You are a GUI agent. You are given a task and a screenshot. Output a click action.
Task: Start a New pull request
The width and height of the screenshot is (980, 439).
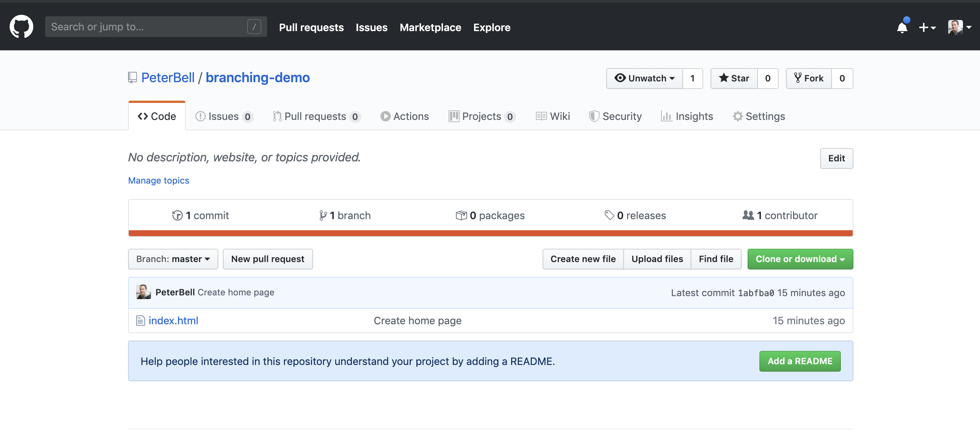click(268, 259)
